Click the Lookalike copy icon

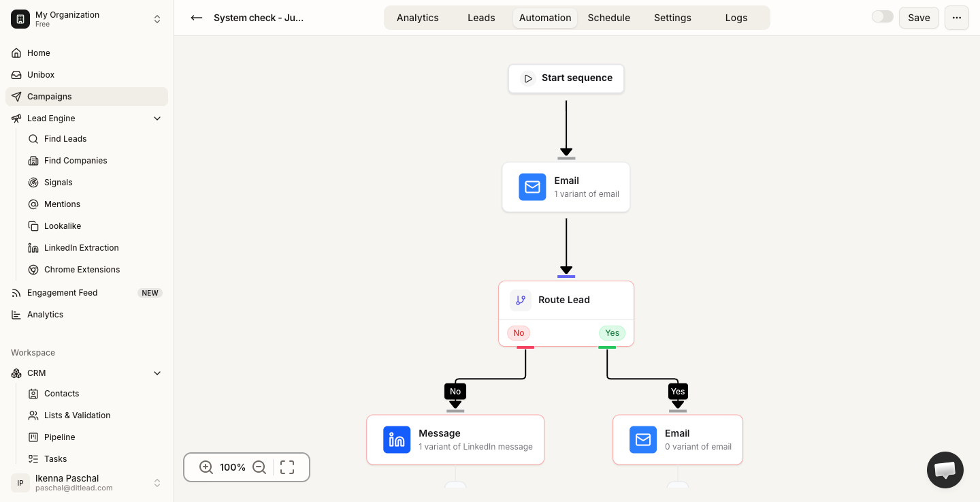(x=33, y=226)
